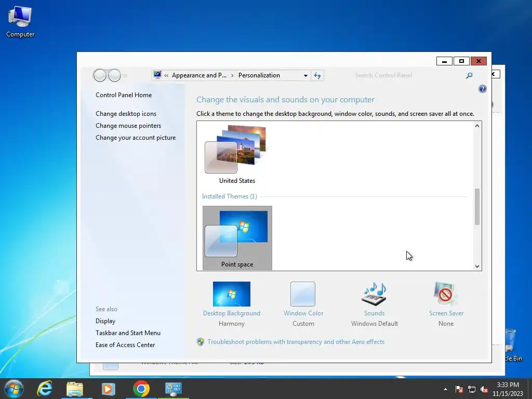Click the Back navigation button
The height and width of the screenshot is (399, 532).
click(x=100, y=75)
